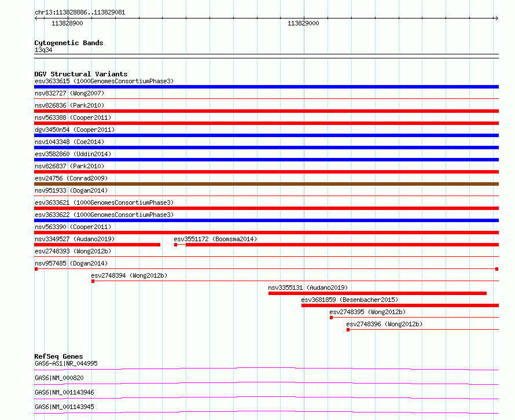Open the esv24756 (Conrad2009) label
Image resolution: width=515 pixels, height=420 pixels.
tap(71, 178)
